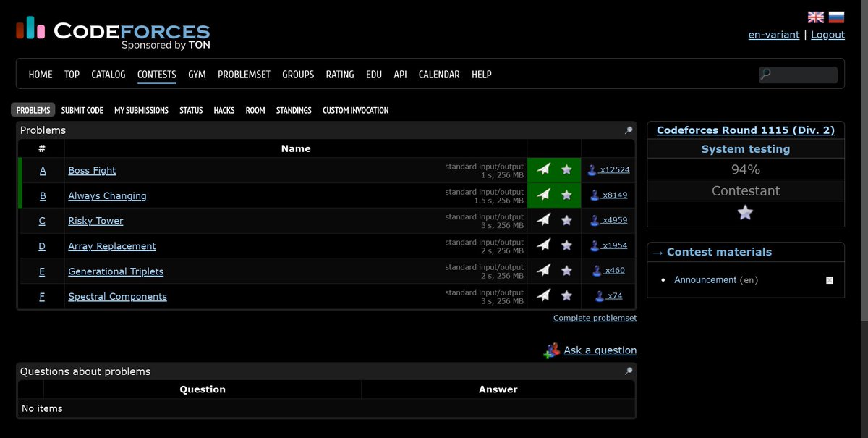Open HELP in main navigation
Image resolution: width=868 pixels, height=438 pixels.
[x=482, y=75]
